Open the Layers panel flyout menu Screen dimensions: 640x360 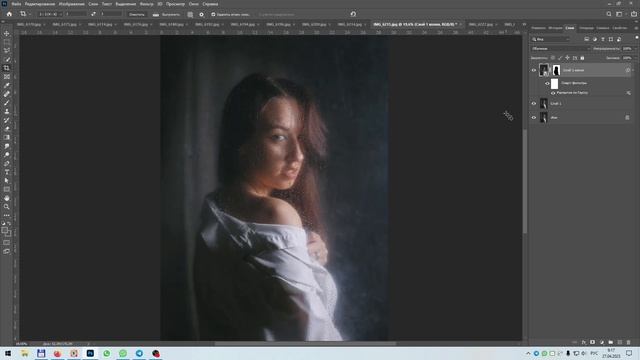click(636, 28)
